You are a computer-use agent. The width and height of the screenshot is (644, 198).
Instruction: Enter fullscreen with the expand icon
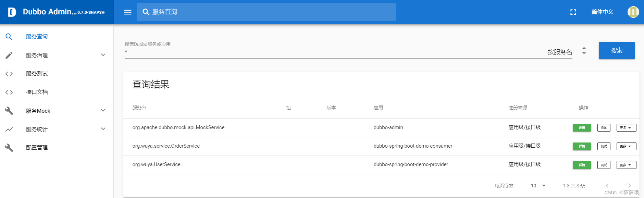pyautogui.click(x=573, y=12)
